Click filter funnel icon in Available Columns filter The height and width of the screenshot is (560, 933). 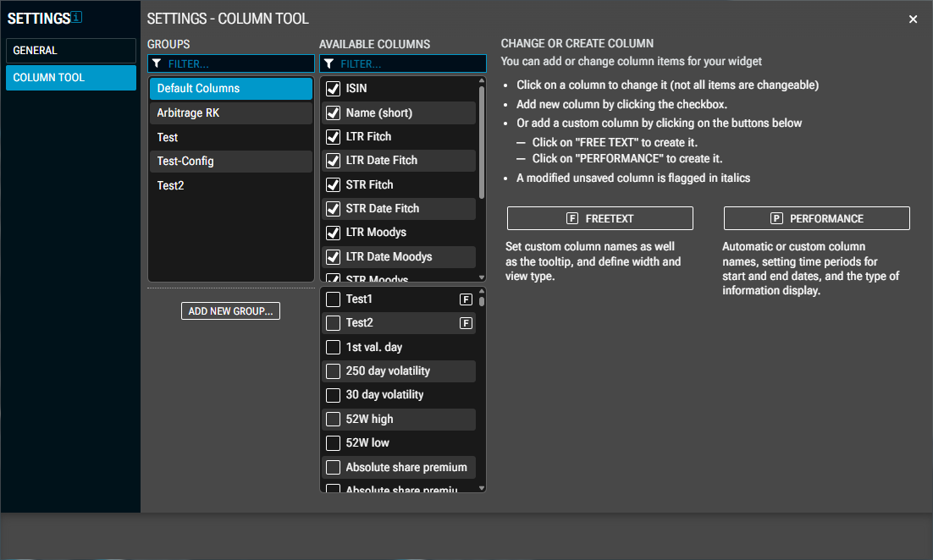pos(328,63)
